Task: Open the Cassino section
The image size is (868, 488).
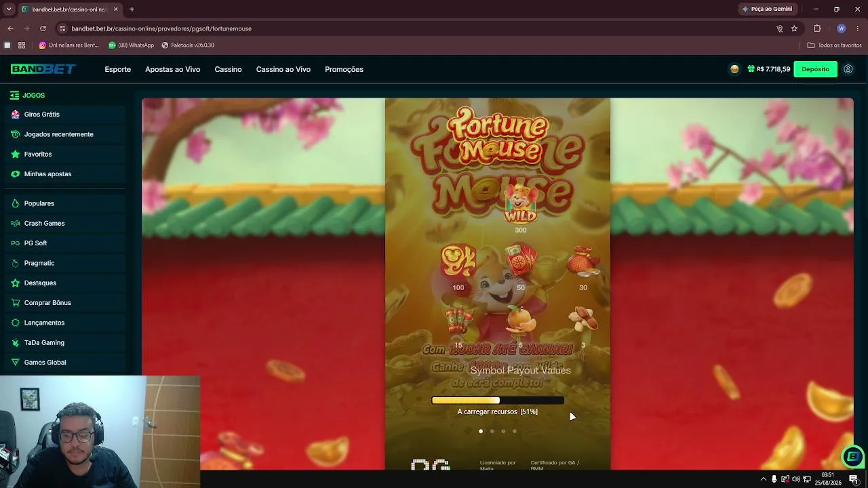Action: pyautogui.click(x=228, y=69)
